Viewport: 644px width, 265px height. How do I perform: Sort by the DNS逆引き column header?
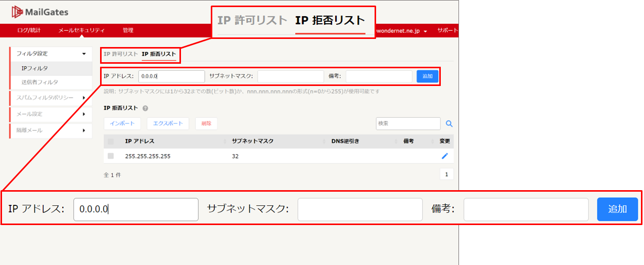(x=345, y=141)
